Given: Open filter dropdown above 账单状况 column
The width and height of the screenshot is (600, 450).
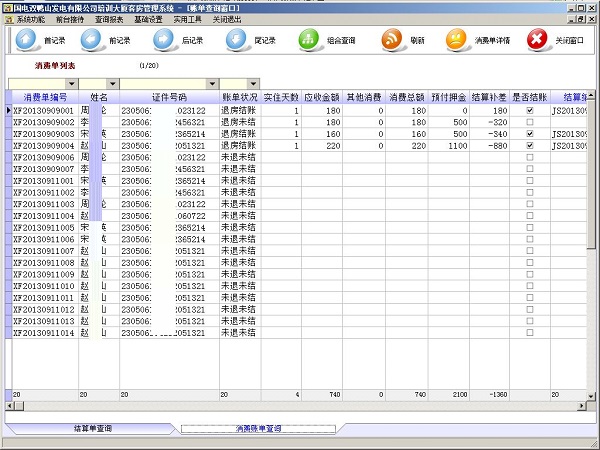Looking at the screenshot, I should [253, 84].
